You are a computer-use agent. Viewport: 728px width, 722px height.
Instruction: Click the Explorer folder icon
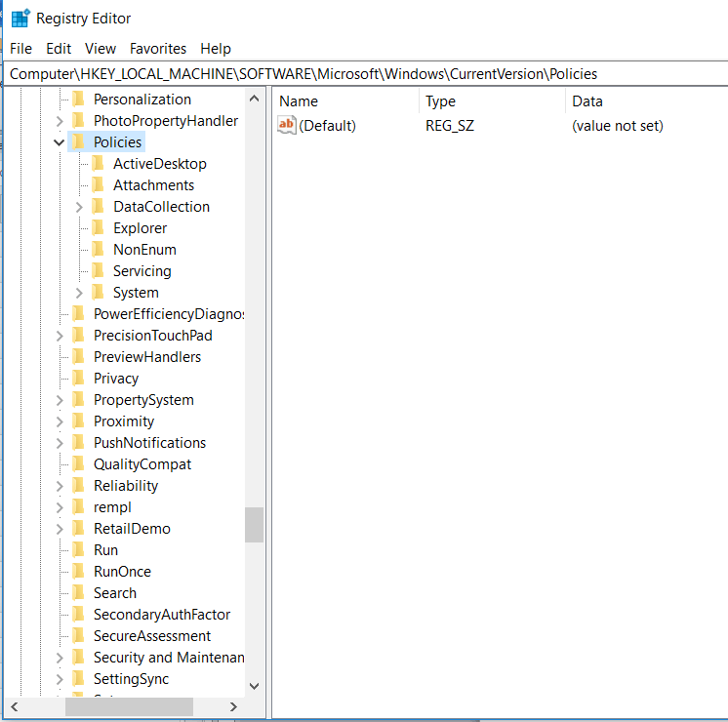click(x=98, y=227)
